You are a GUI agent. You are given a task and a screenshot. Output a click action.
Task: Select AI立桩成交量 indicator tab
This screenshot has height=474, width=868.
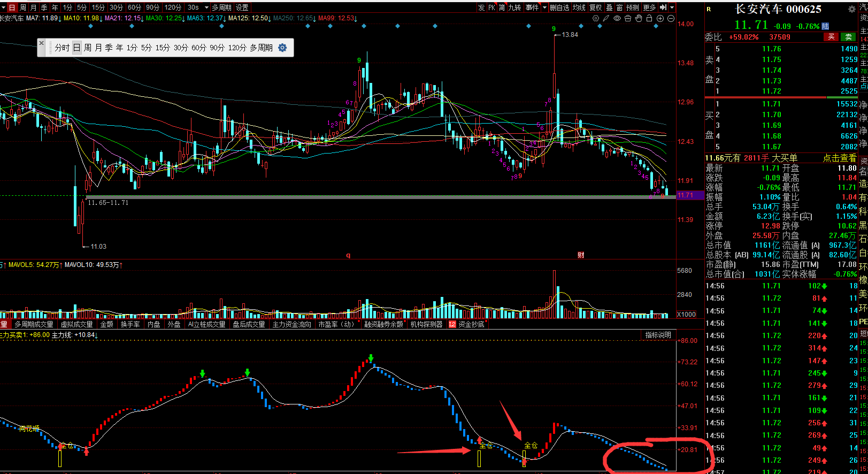tap(207, 324)
